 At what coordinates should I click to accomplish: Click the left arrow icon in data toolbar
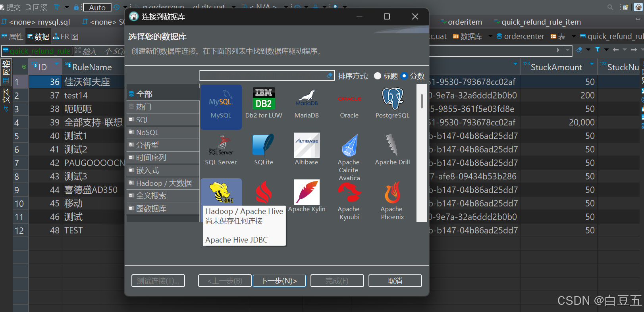(x=616, y=50)
